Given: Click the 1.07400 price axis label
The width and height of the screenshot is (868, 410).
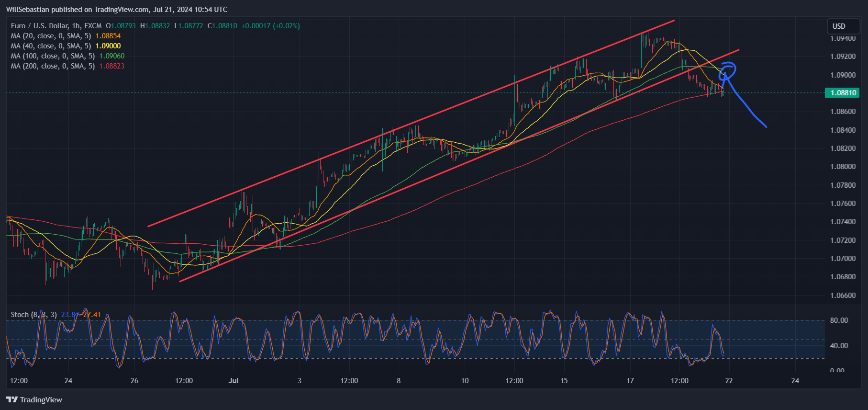Looking at the screenshot, I should pyautogui.click(x=843, y=222).
